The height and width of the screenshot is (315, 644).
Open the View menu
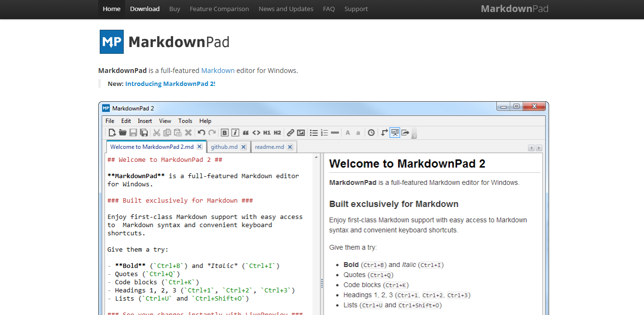pos(165,121)
